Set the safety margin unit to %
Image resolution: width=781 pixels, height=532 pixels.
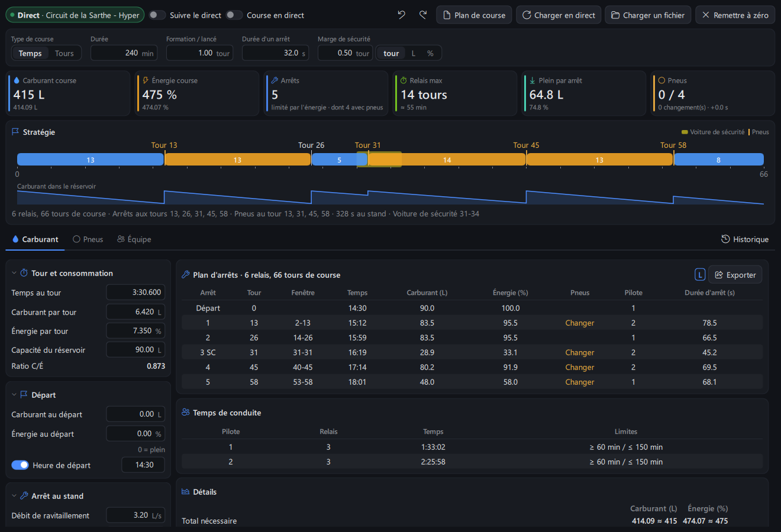tap(430, 53)
